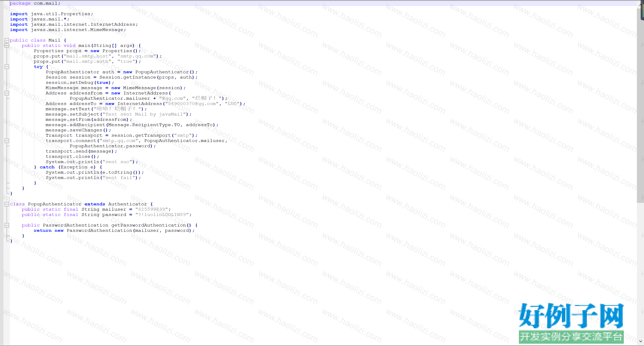This screenshot has height=346, width=644.
Task: Click the 'transport.send(message);' line
Action: tap(81, 151)
